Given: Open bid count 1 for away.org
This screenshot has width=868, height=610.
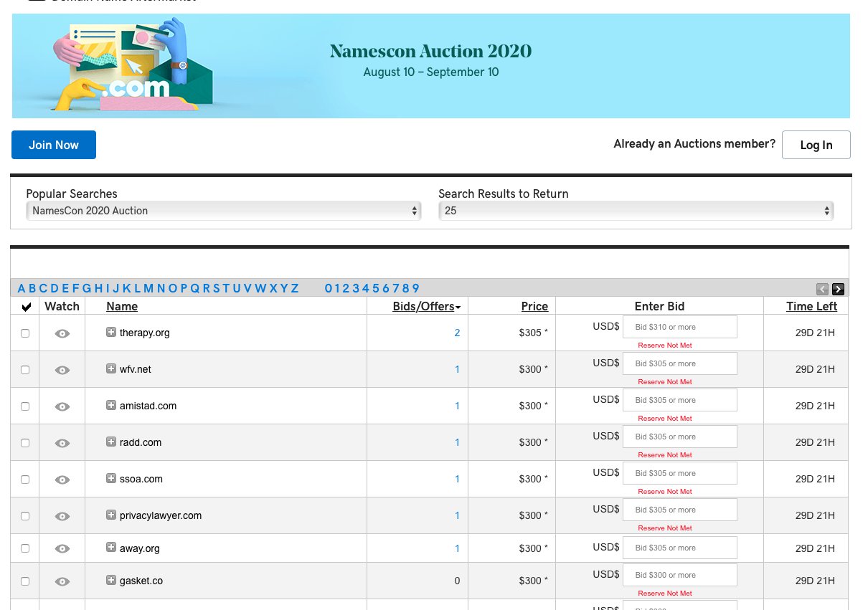Looking at the screenshot, I should coord(457,549).
